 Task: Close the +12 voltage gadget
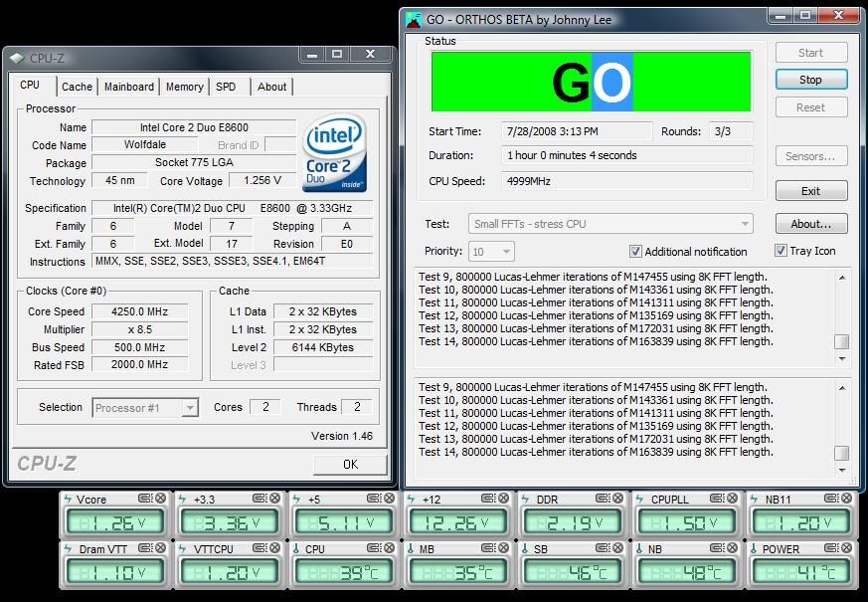click(x=504, y=499)
